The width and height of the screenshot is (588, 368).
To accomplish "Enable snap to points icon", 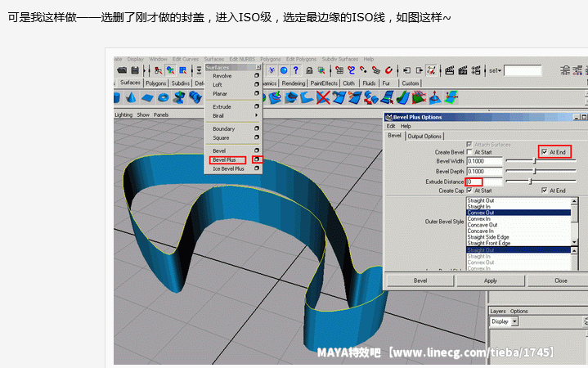I will tap(363, 70).
